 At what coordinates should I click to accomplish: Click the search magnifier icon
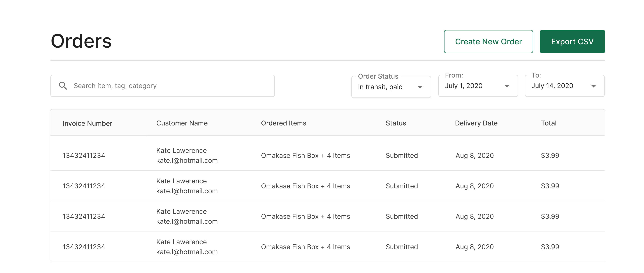coord(63,86)
